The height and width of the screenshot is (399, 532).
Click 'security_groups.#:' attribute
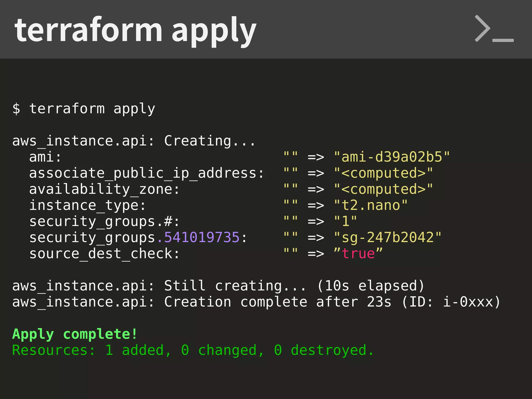click(x=104, y=222)
